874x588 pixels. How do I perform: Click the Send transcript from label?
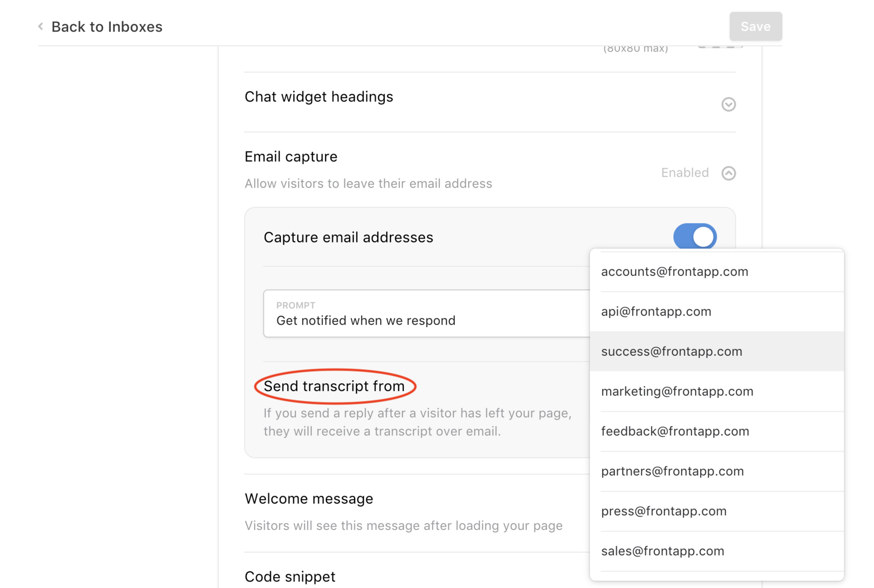click(x=334, y=386)
